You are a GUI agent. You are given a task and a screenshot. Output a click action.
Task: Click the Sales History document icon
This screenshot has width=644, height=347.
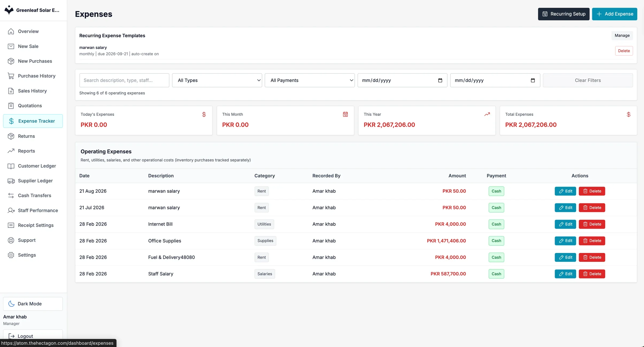11,91
